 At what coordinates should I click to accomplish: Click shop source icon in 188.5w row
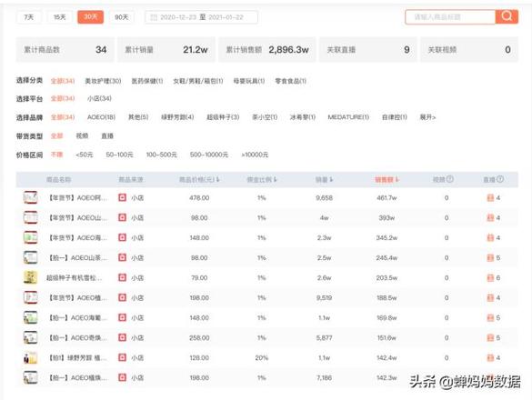[122, 297]
